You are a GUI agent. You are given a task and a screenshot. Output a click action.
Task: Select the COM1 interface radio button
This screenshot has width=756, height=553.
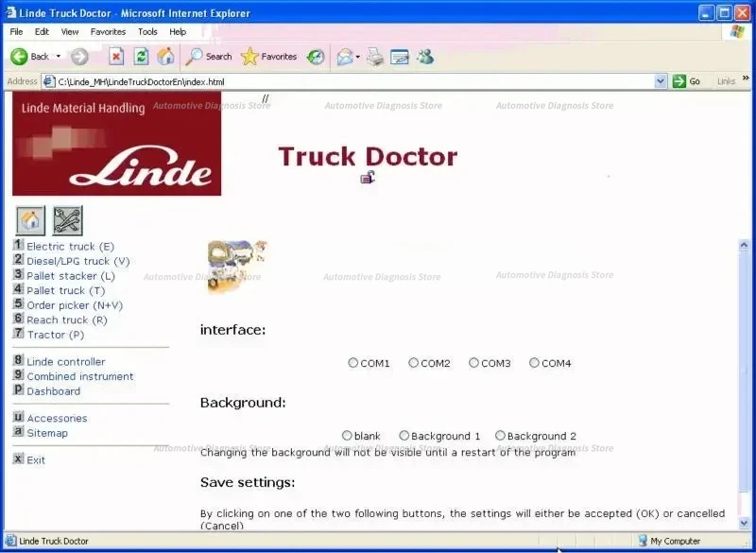point(352,363)
